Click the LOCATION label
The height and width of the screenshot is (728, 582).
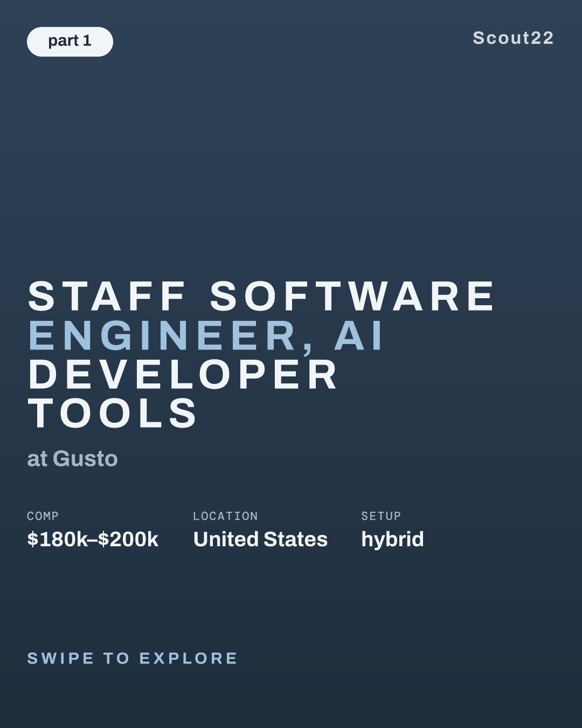(x=225, y=516)
